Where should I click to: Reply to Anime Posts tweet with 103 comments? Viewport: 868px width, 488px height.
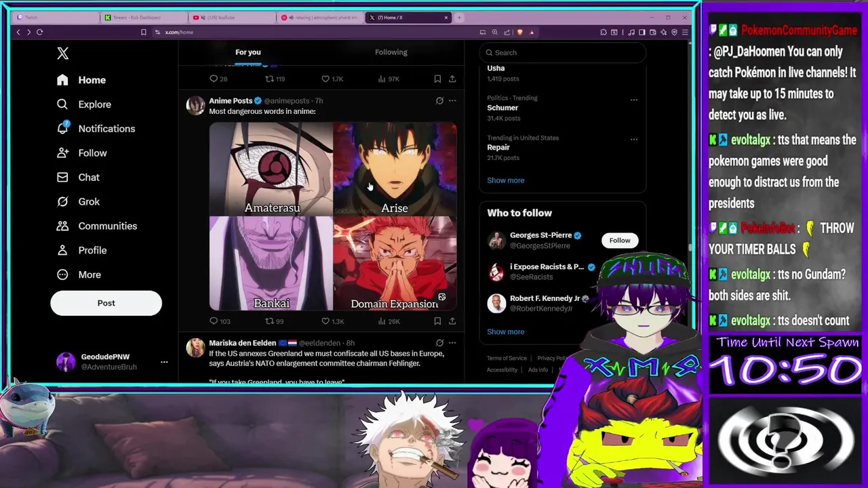click(x=220, y=321)
